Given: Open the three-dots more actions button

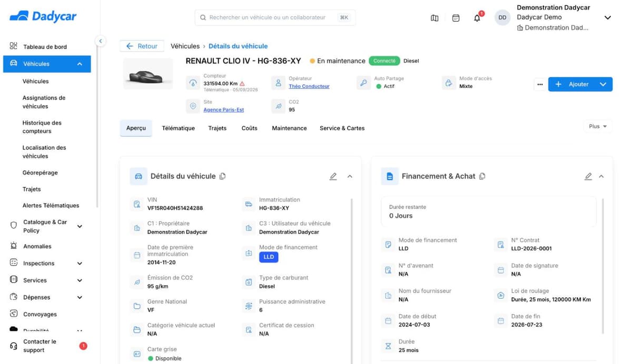Looking at the screenshot, I should [x=540, y=84].
